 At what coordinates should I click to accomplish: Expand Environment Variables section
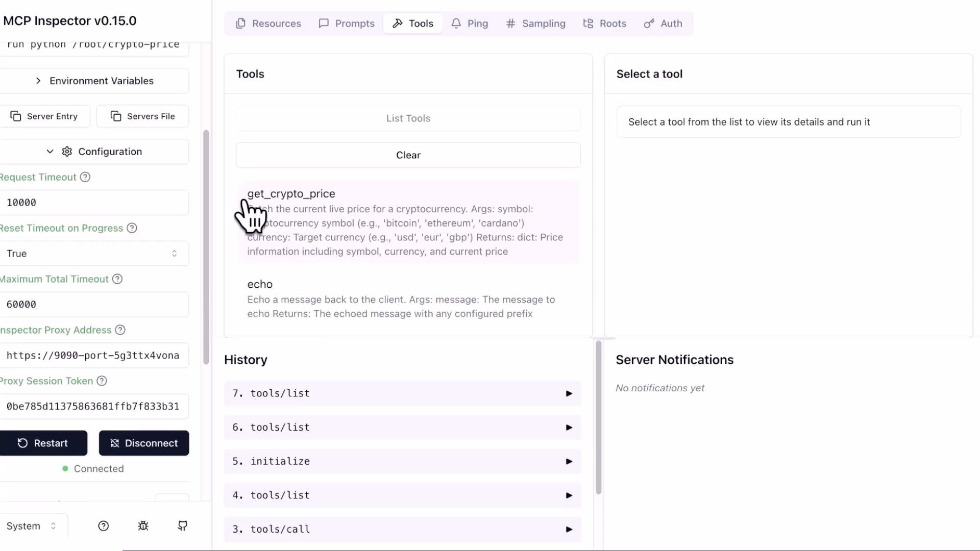94,81
